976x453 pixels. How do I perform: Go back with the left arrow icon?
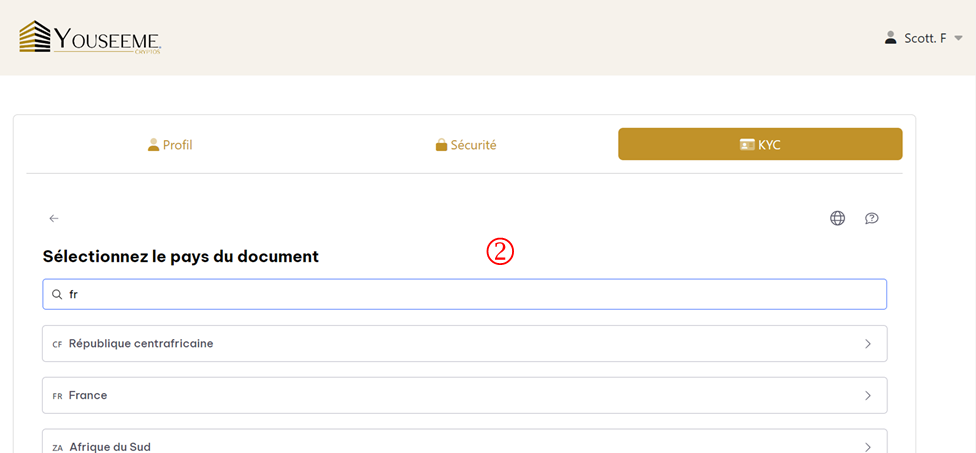54,218
